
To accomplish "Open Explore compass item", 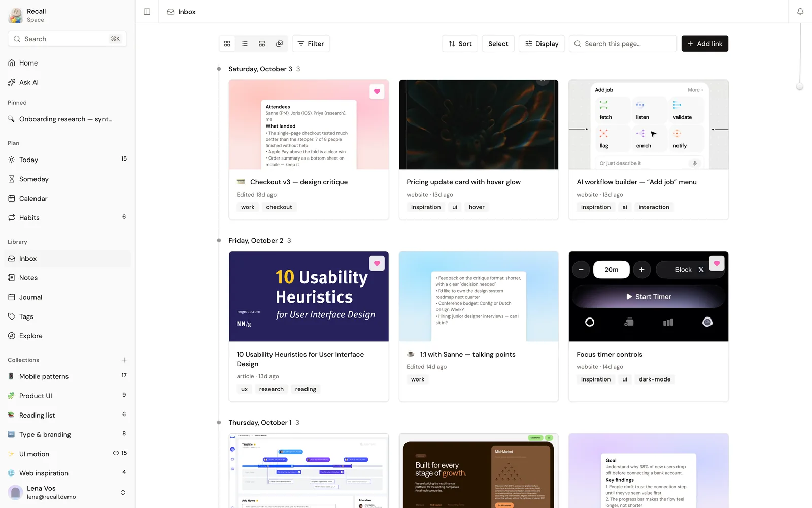I will pos(67,336).
